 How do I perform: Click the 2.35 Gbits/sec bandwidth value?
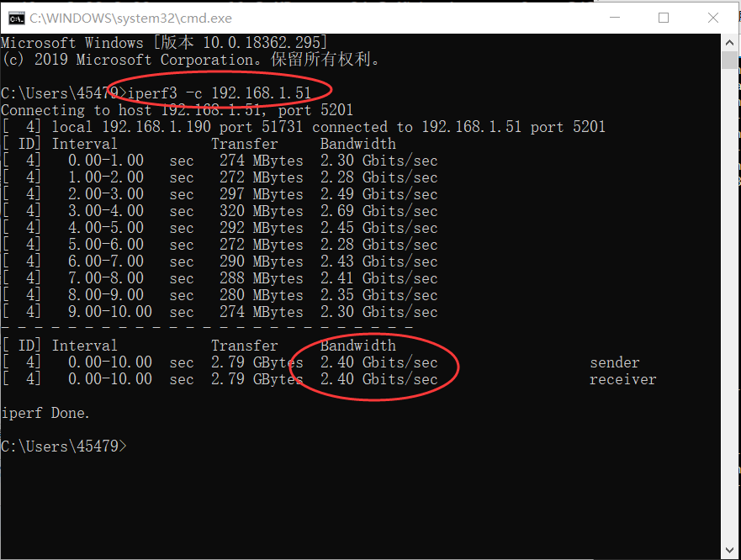379,295
